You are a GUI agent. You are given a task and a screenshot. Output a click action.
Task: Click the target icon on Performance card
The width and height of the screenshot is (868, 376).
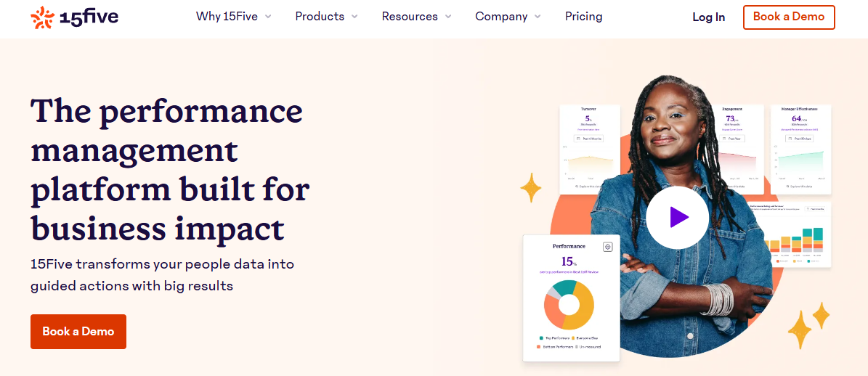click(x=608, y=247)
